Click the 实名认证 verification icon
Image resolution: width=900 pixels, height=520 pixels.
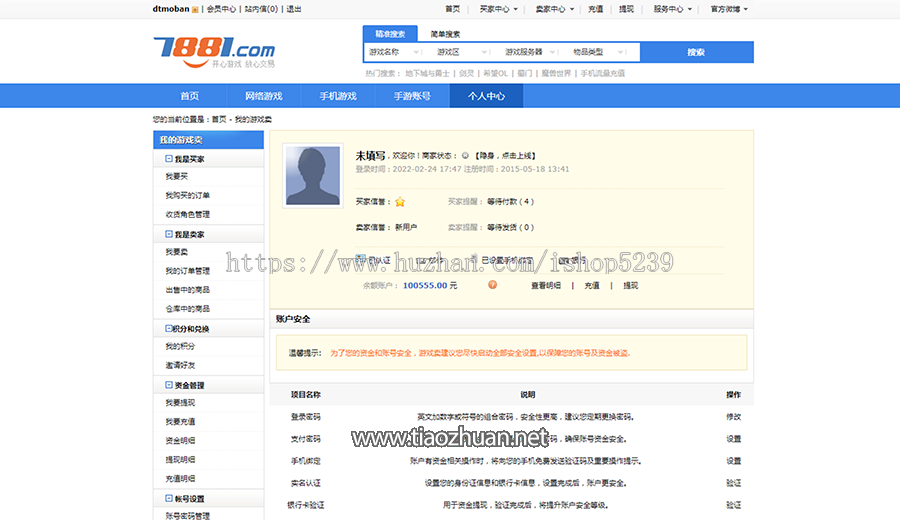point(361,260)
